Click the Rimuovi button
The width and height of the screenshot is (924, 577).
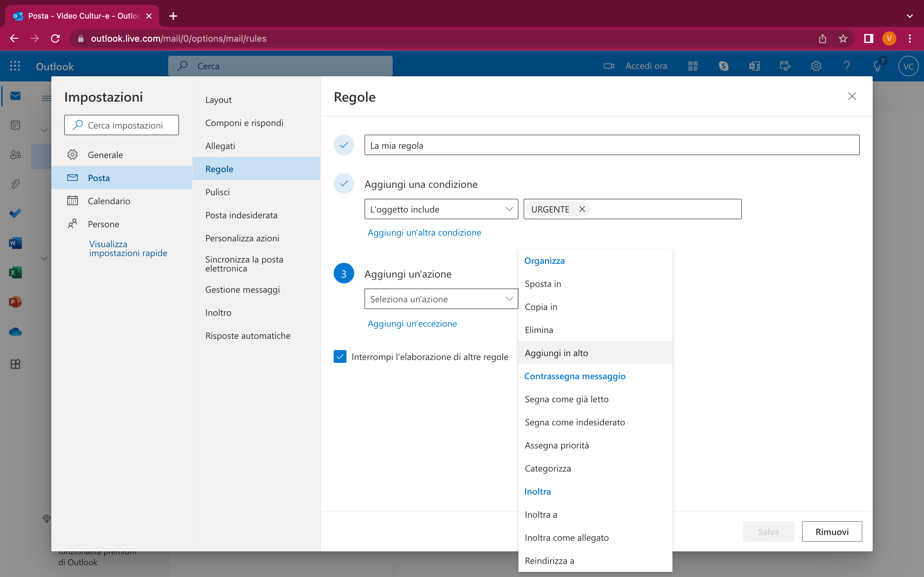point(832,531)
